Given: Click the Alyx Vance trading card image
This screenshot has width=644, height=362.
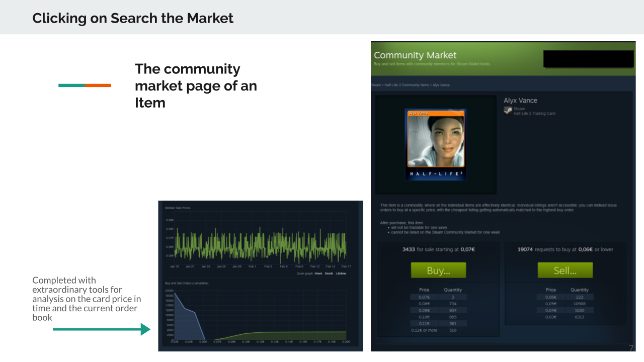Looking at the screenshot, I should (436, 145).
